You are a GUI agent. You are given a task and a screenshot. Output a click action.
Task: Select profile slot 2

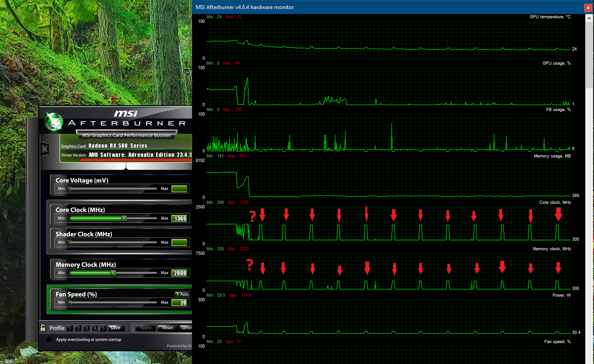click(78, 328)
